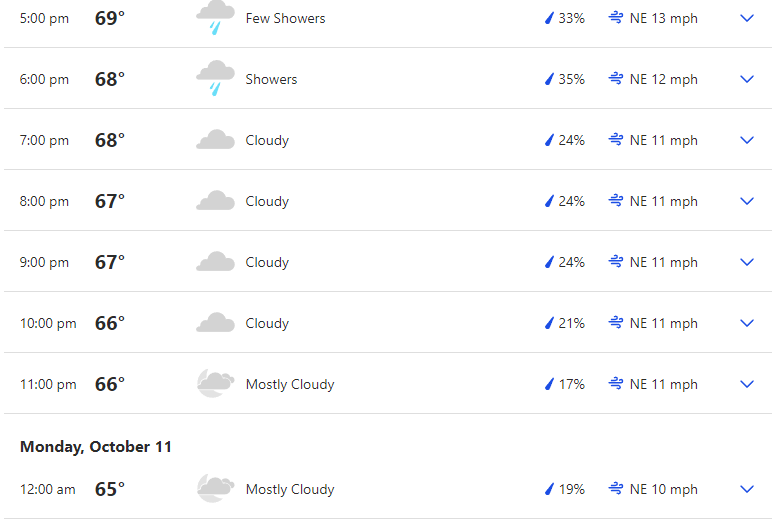The width and height of the screenshot is (778, 523).
Task: Click the Mostly Cloudy moon icon at 11:00 pm
Action: pos(215,383)
